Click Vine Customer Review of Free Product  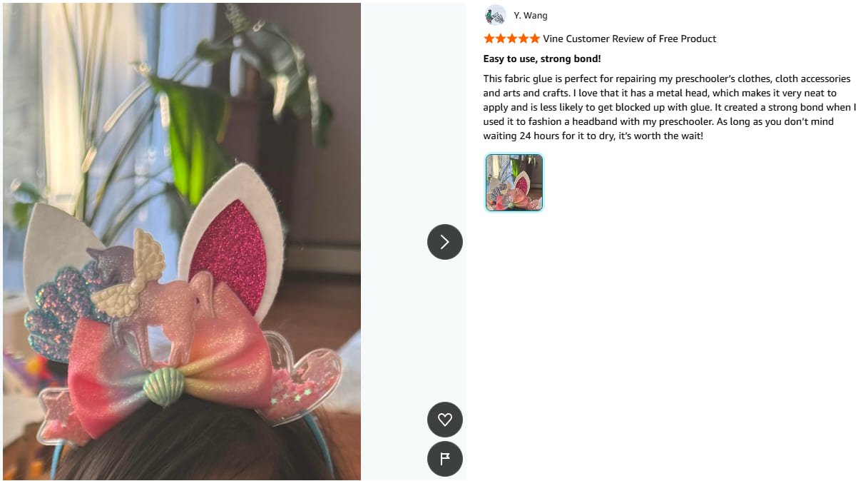click(630, 39)
